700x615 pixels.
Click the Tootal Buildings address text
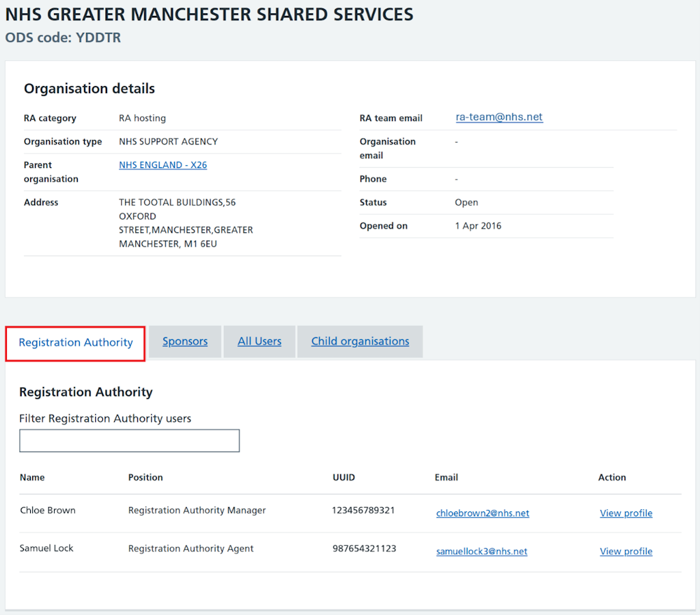(x=185, y=222)
